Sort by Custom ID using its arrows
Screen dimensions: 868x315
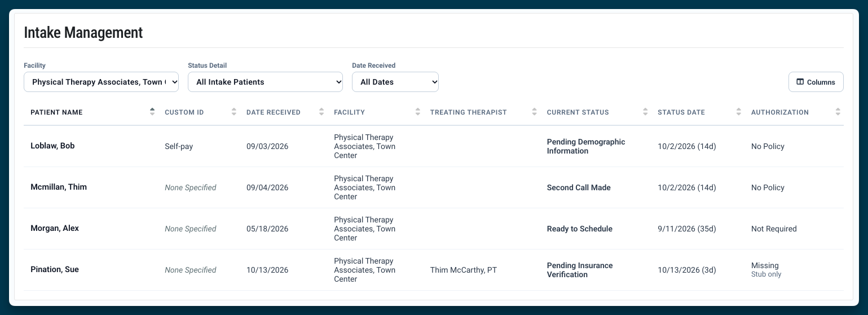click(234, 112)
